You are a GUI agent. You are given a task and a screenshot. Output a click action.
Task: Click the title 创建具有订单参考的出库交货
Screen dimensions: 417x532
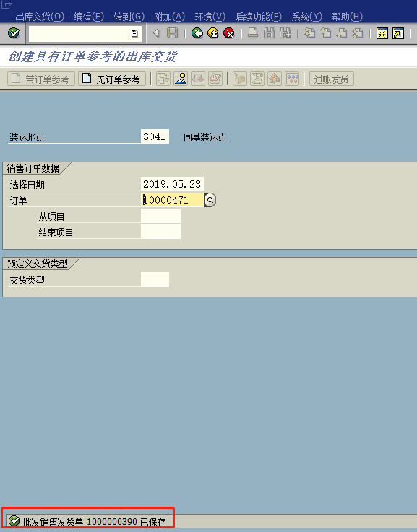coord(93,56)
